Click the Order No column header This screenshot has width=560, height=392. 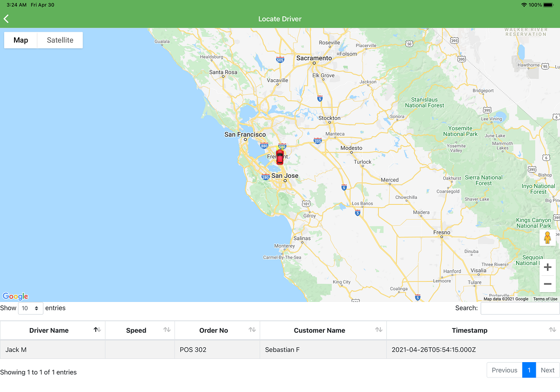[x=217, y=330]
